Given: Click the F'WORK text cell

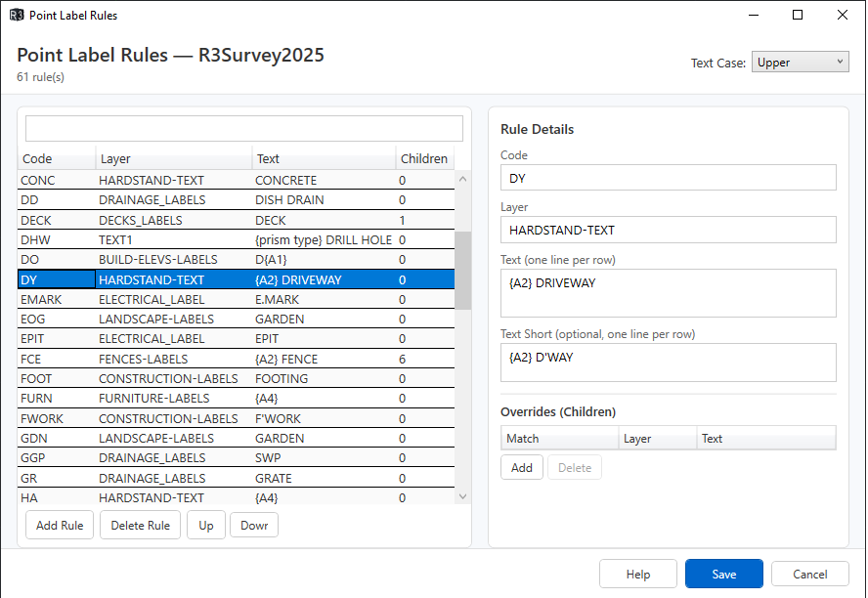Looking at the screenshot, I should point(324,418).
